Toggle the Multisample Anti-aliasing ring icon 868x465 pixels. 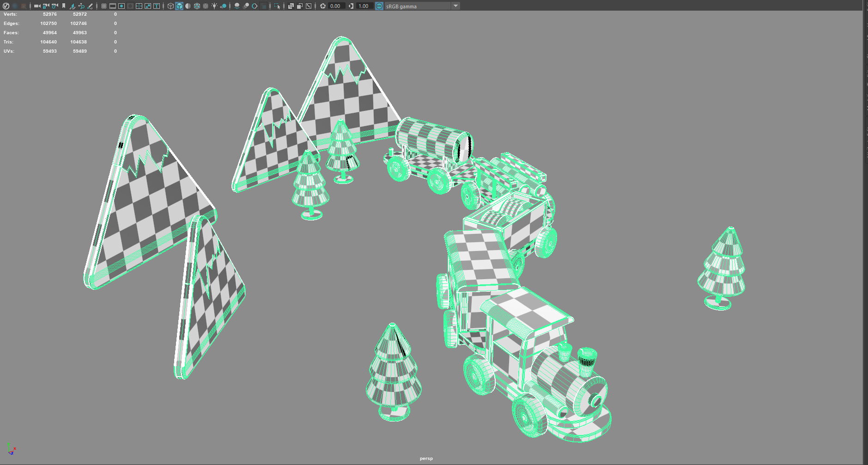pos(255,6)
